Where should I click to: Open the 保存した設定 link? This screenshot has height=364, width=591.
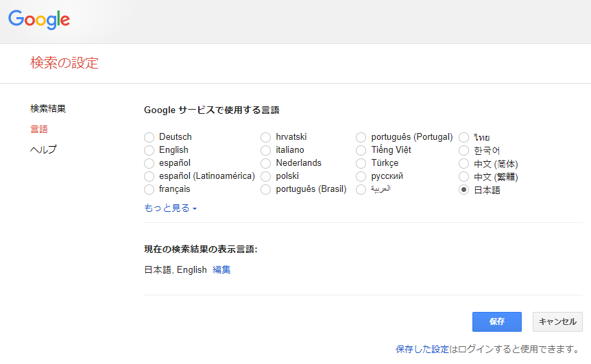pyautogui.click(x=422, y=350)
